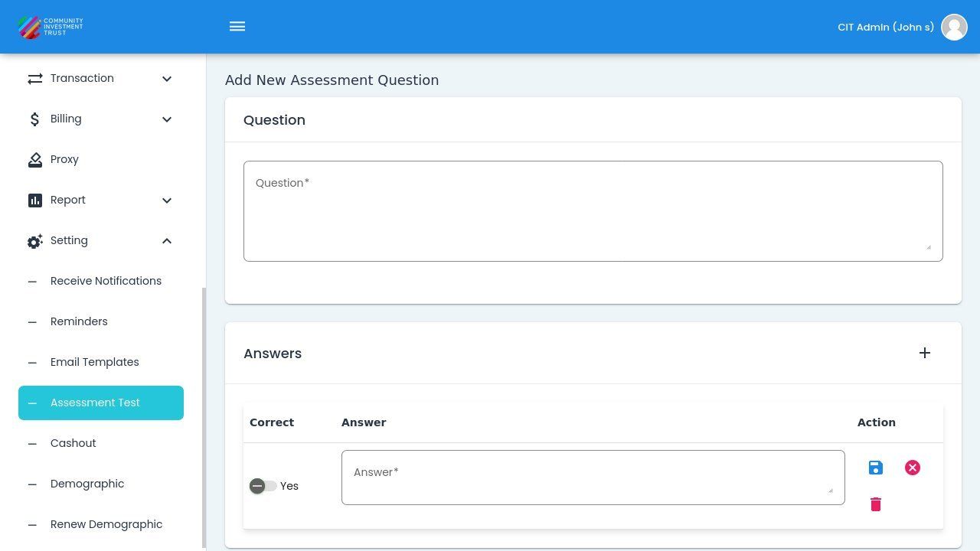
Task: Click the user avatar icon
Action: point(954,27)
